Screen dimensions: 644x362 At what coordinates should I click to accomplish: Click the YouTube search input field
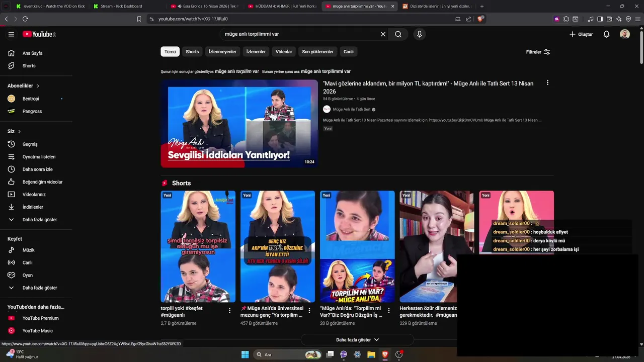(x=299, y=34)
